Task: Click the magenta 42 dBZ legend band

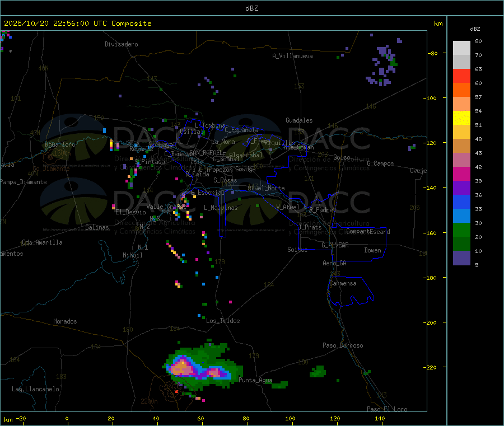Action: coord(461,174)
